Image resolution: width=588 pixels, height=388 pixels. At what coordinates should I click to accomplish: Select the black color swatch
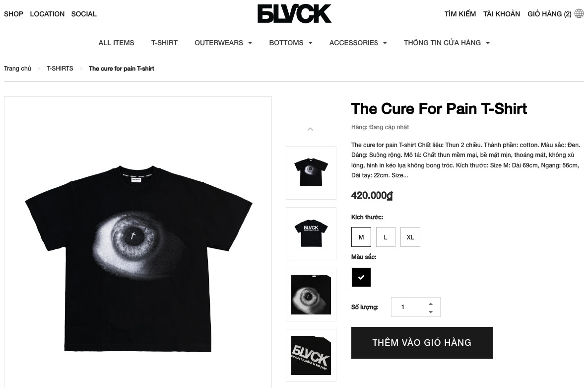[361, 277]
